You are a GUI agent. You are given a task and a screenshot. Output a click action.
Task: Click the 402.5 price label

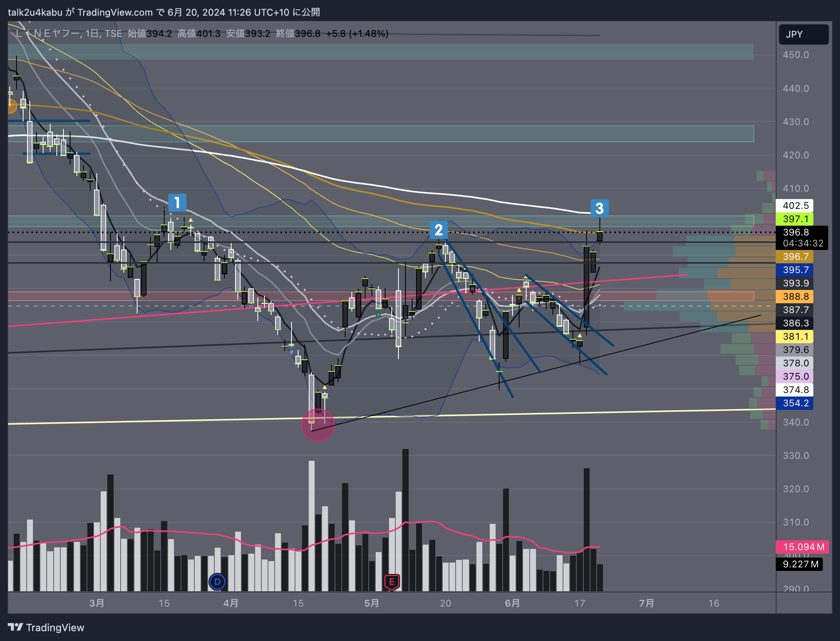[795, 206]
